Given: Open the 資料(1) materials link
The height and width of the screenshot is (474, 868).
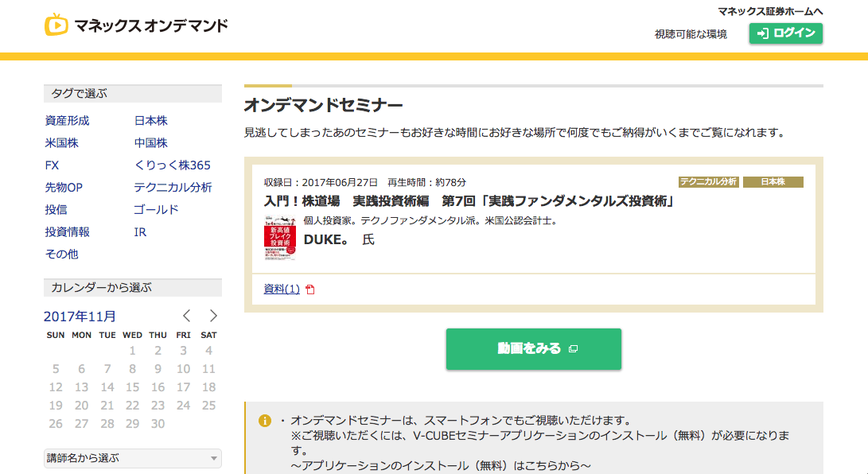Looking at the screenshot, I should (x=282, y=289).
